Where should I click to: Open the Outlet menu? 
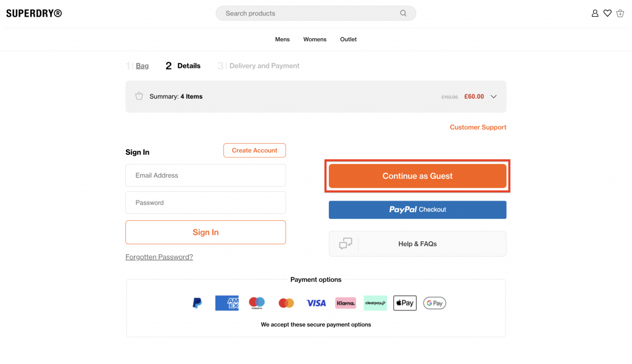348,39
